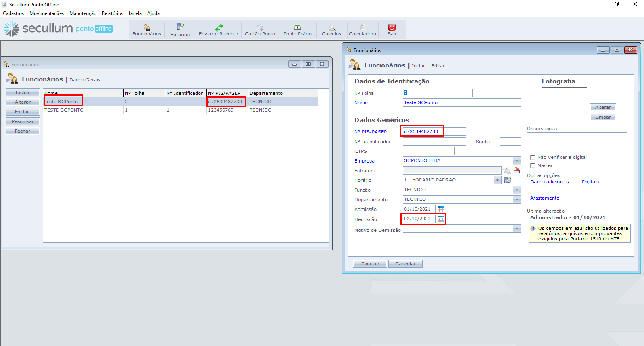Select the TESTE SCPONTO row with PIS 123456789
Image resolution: width=644 pixels, height=346 pixels.
180,110
